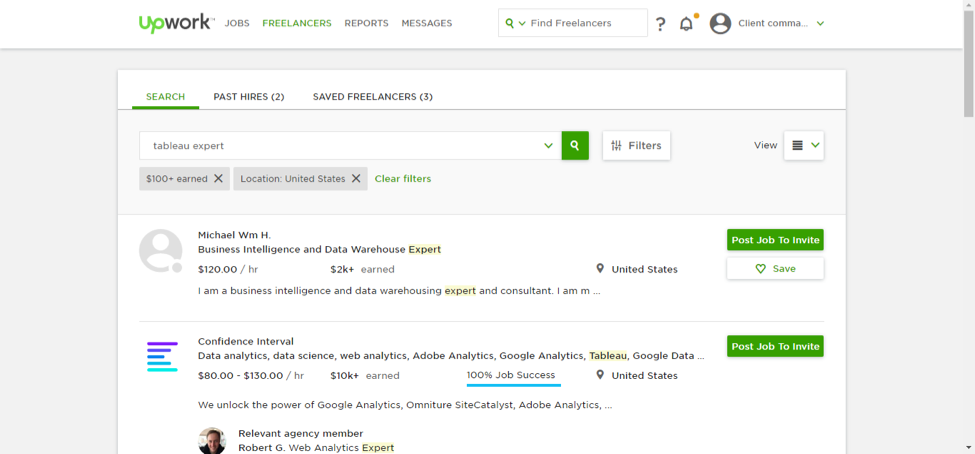Viewport: 975px width, 454px height.
Task: Open Confidence Interval profile name link
Action: tap(246, 341)
